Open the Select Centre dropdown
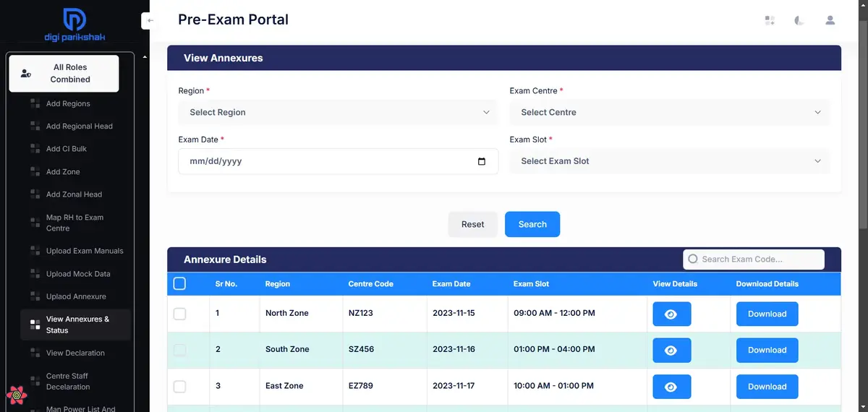Screen dimensions: 868x412 tap(670, 112)
